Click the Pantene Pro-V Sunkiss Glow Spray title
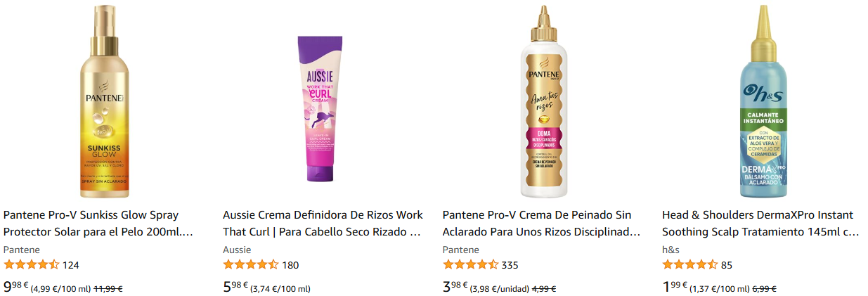This screenshot has width=868, height=296. point(98,223)
